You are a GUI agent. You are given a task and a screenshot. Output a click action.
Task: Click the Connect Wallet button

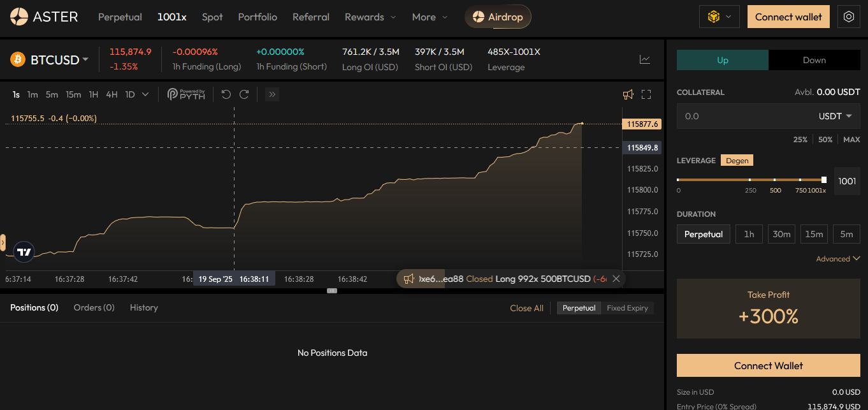[x=768, y=365]
